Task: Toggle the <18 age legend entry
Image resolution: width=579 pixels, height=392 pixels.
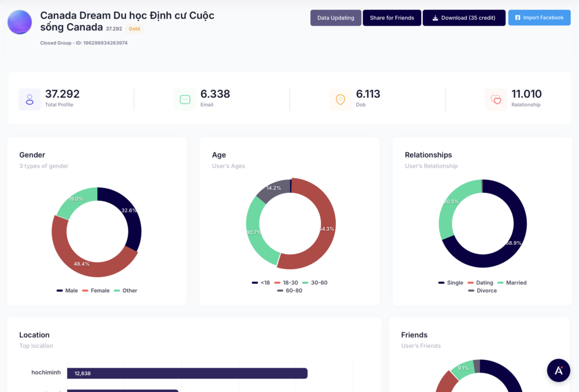Action: (x=261, y=283)
